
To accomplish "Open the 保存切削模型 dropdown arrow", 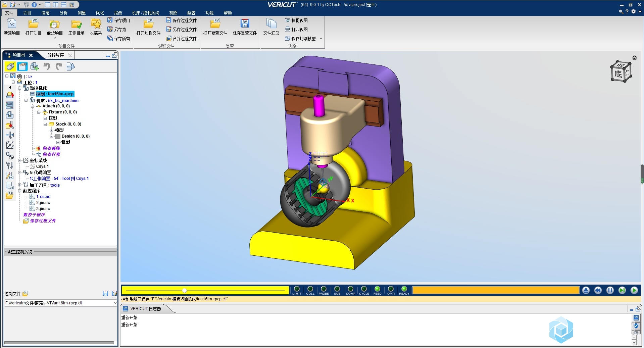I will coord(321,38).
